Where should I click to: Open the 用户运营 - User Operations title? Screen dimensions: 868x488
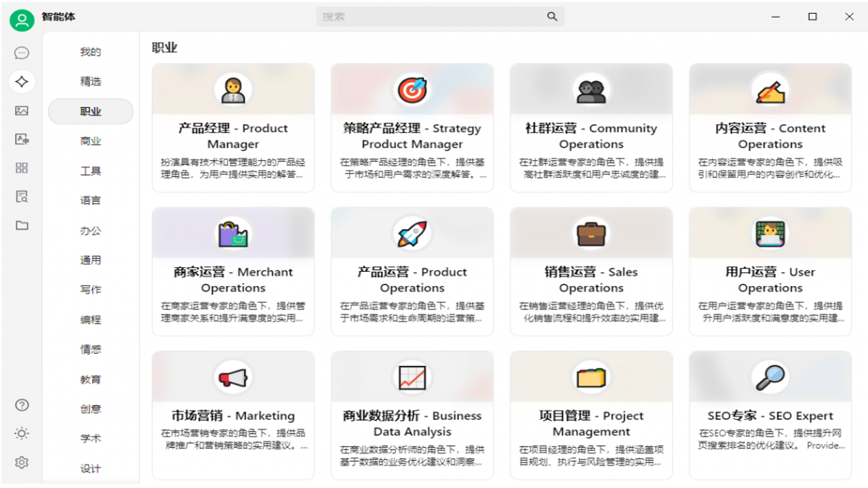tap(770, 280)
